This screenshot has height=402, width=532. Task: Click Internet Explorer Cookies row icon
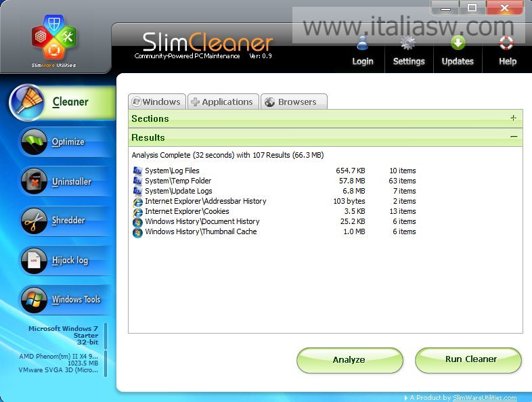click(x=137, y=212)
